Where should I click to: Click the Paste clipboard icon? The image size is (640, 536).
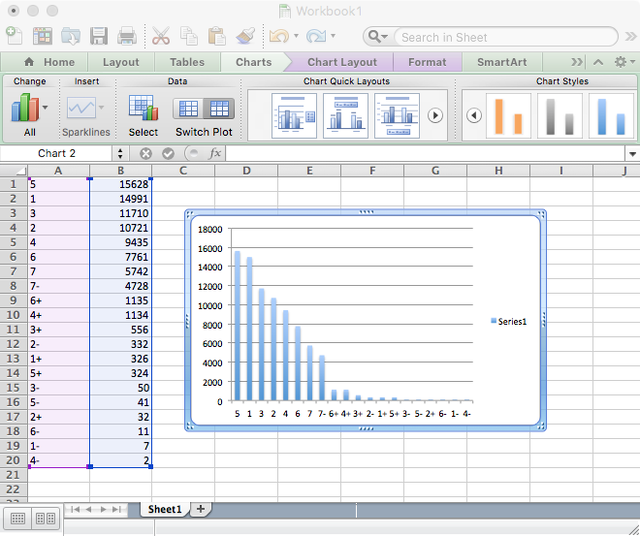(217, 36)
